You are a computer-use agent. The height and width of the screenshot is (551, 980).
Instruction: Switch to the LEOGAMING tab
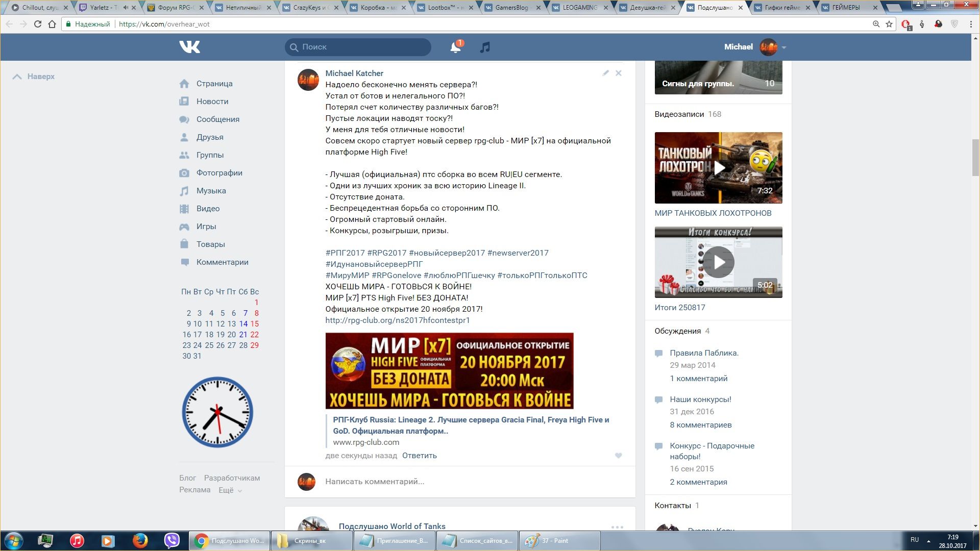coord(580,8)
